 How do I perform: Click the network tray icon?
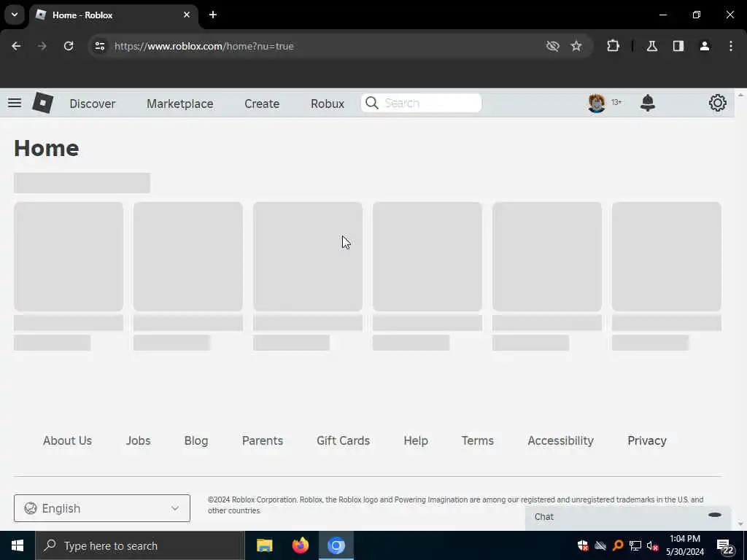point(635,545)
